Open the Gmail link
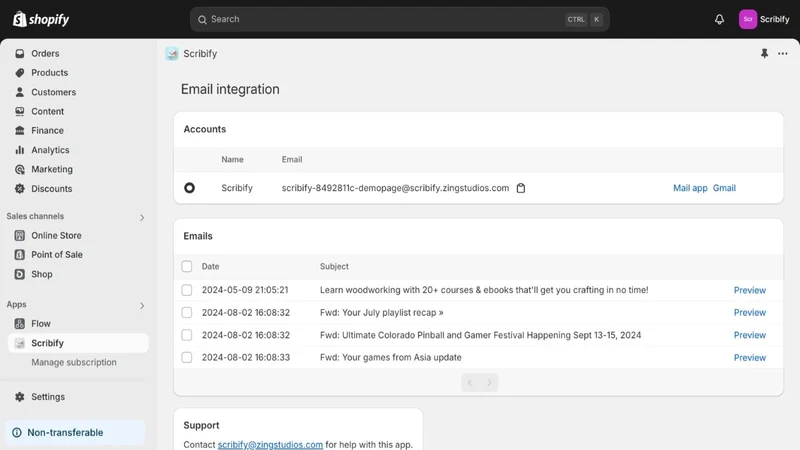800x450 pixels. [x=724, y=188]
